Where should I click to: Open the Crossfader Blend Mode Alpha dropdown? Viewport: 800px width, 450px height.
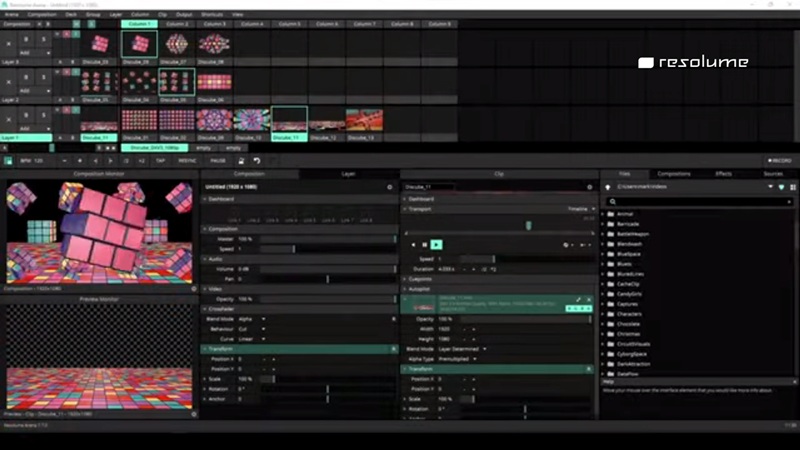(252, 319)
